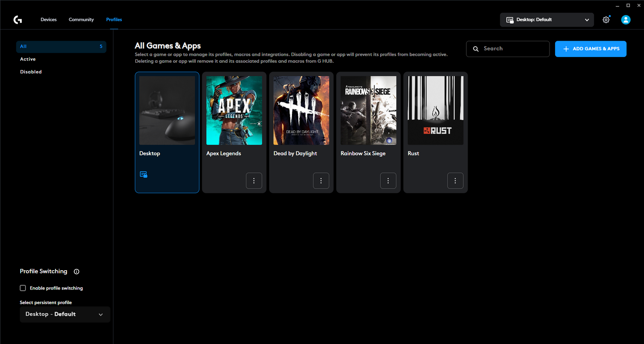Select the Profiles tab
Viewport: 644px width, 344px height.
[114, 20]
